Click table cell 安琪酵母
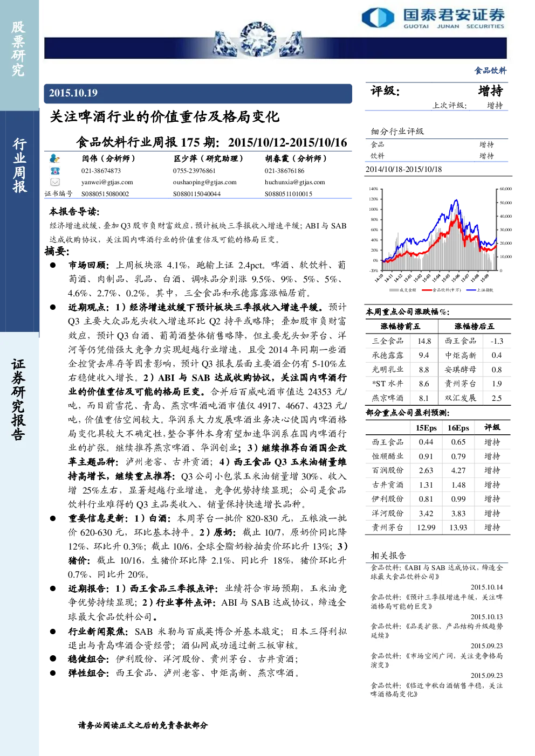 point(461,370)
